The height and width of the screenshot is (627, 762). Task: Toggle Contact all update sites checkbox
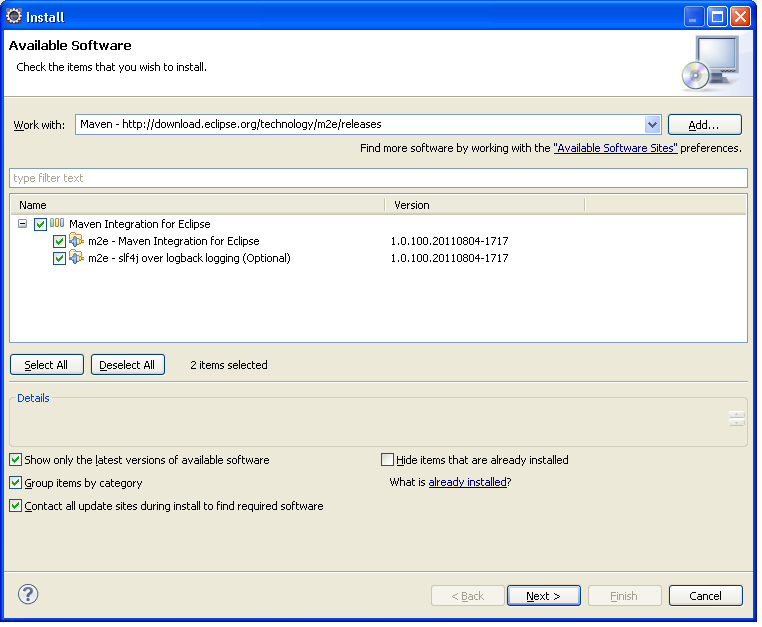(16, 505)
